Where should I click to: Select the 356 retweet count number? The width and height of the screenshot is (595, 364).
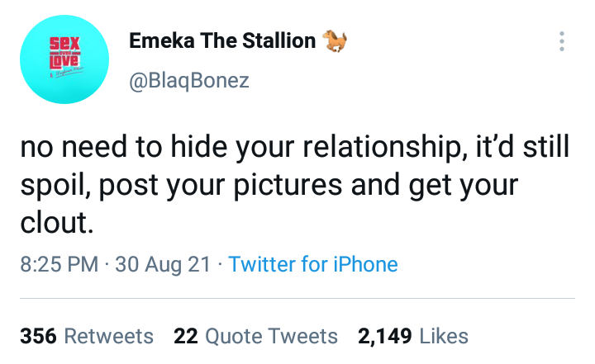(x=37, y=336)
